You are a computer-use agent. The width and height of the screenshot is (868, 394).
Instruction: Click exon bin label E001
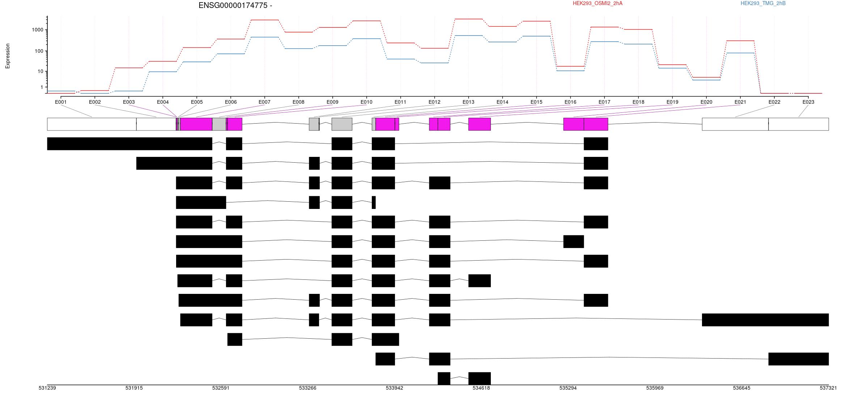[61, 102]
